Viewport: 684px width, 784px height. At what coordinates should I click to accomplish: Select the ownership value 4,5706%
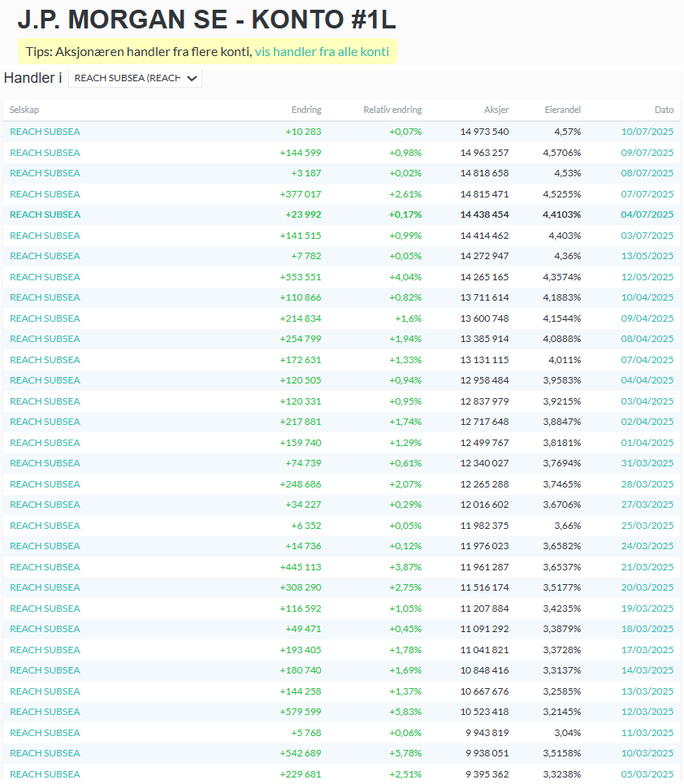click(562, 153)
